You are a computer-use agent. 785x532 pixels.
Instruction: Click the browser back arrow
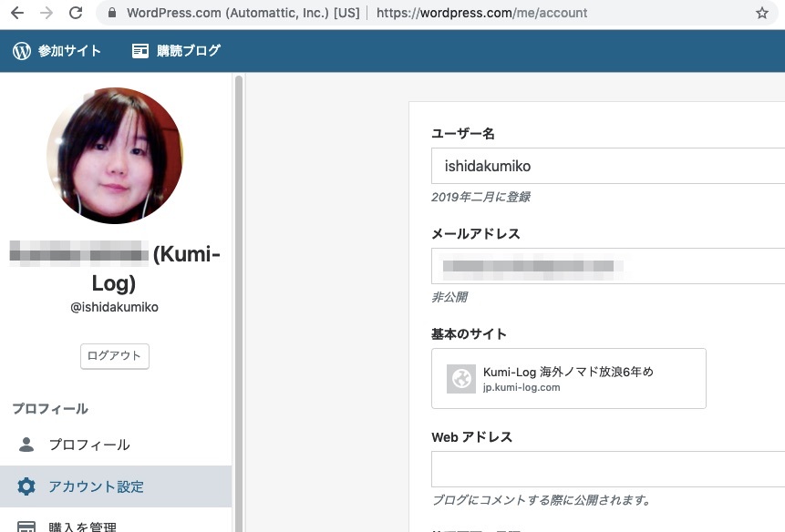tap(17, 13)
